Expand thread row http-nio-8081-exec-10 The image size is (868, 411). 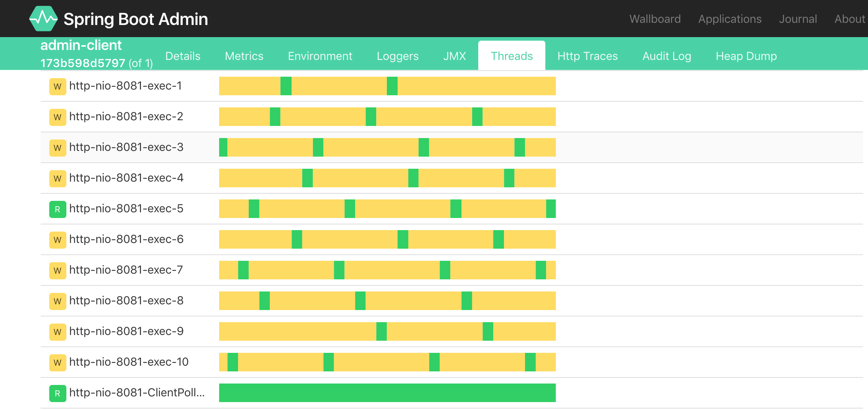(x=452, y=362)
